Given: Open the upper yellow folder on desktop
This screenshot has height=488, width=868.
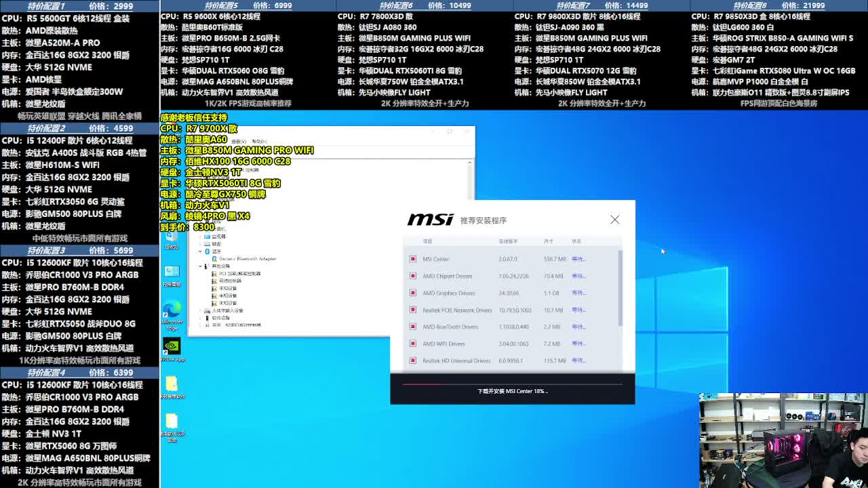Looking at the screenshot, I should pyautogui.click(x=172, y=384).
